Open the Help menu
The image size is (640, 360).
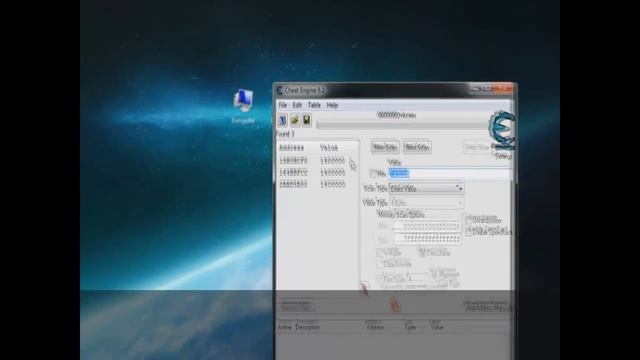click(332, 105)
